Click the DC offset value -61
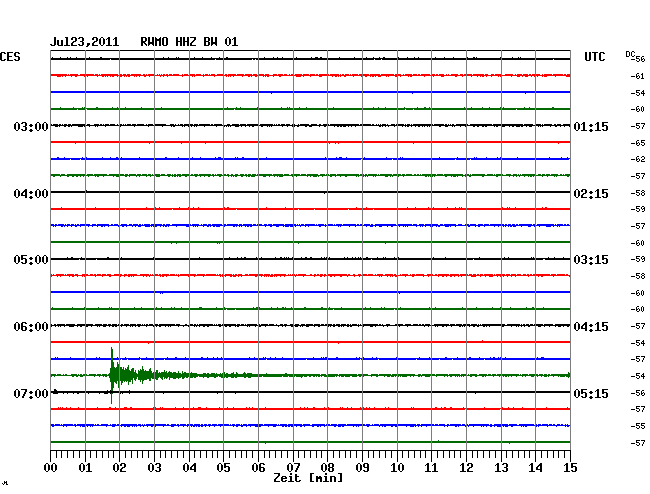This screenshot has width=650, height=494. coord(638,76)
